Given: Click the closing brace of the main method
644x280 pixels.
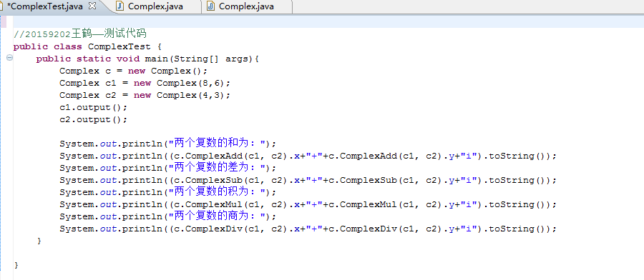Looking at the screenshot, I should tap(39, 241).
